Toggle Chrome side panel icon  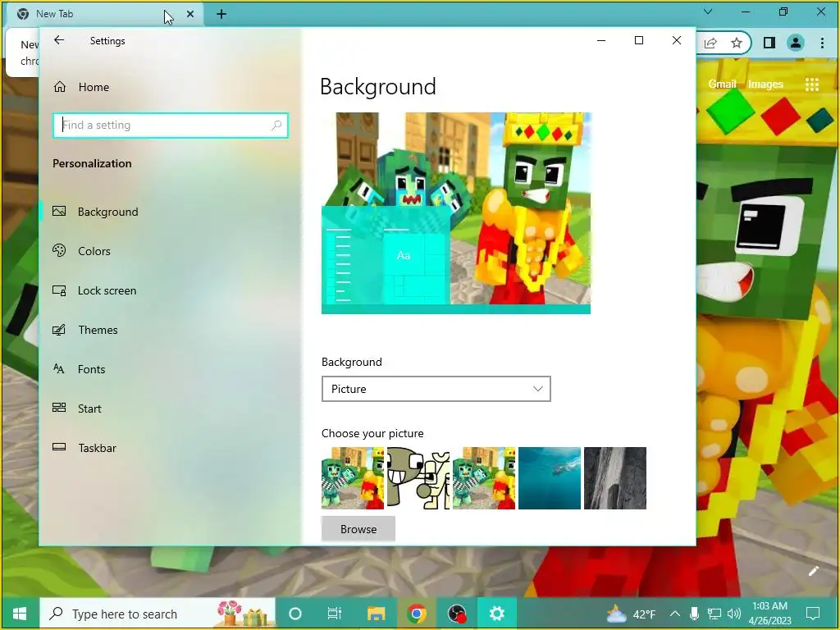tap(769, 43)
